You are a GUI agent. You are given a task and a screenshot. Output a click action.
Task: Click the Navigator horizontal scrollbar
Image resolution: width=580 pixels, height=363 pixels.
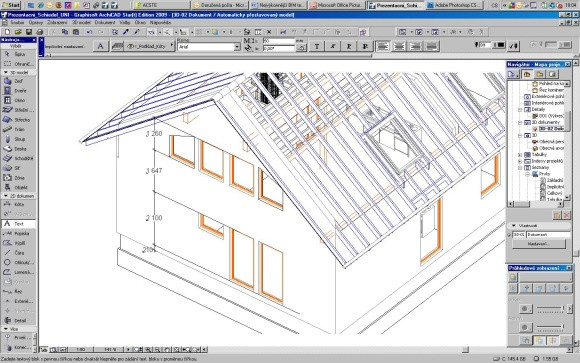(536, 204)
